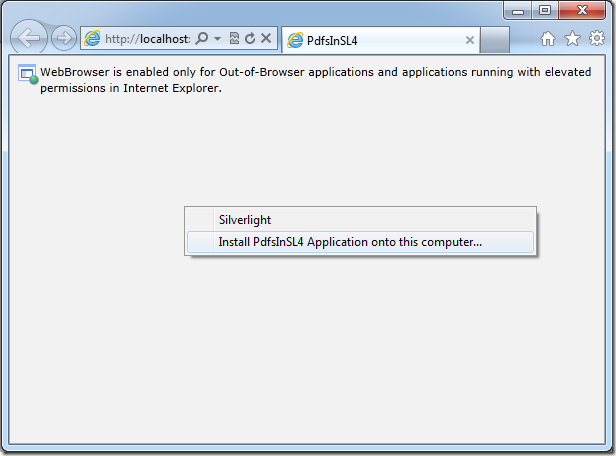
Task: Refresh the page with the reload icon
Action: pyautogui.click(x=250, y=38)
